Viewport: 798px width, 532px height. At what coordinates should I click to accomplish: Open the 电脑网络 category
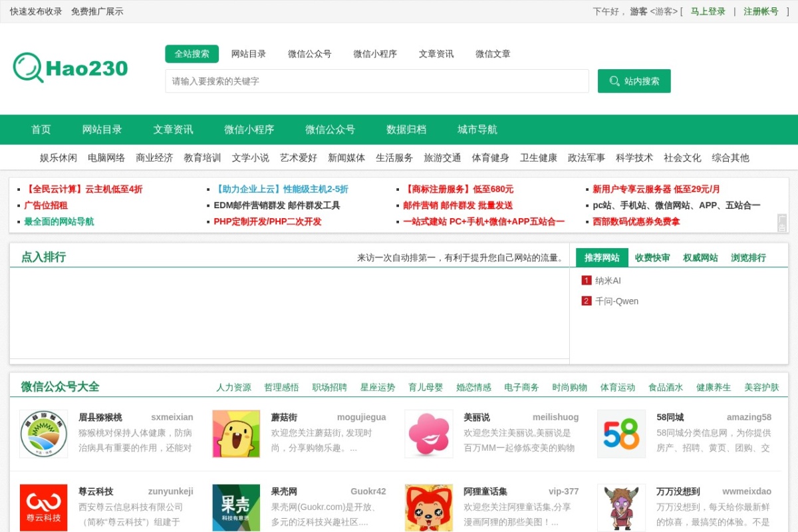[106, 158]
